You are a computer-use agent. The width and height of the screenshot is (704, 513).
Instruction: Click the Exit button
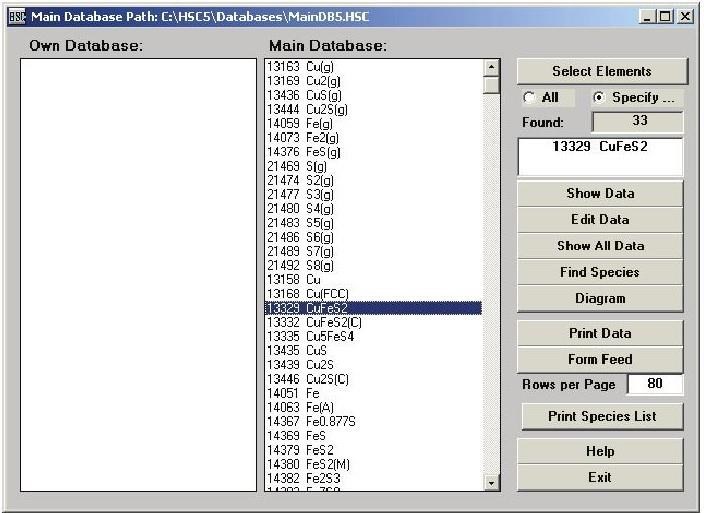click(x=600, y=478)
